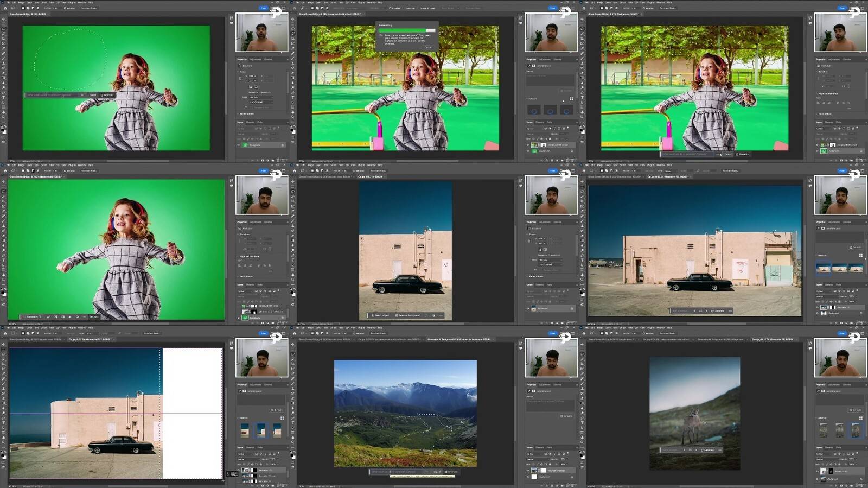
Task: Click the horizontal scrollbar under the lasso-selection girl canvas
Action: click(x=137, y=161)
